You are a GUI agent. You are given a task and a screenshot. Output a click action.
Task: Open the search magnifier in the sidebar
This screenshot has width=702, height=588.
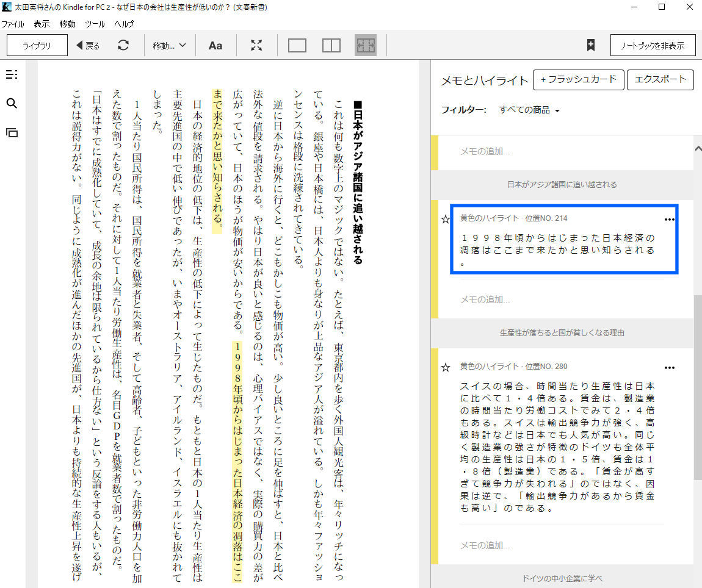coord(12,104)
